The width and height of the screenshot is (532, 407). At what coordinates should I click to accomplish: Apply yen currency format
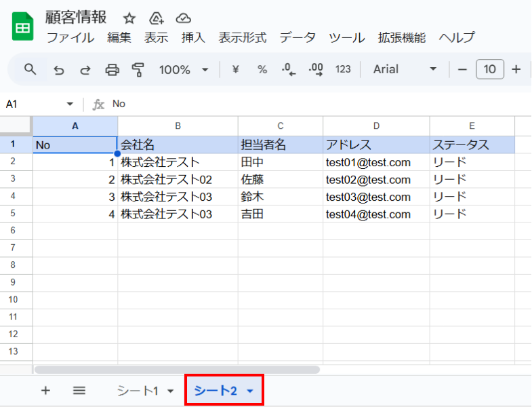pos(236,69)
